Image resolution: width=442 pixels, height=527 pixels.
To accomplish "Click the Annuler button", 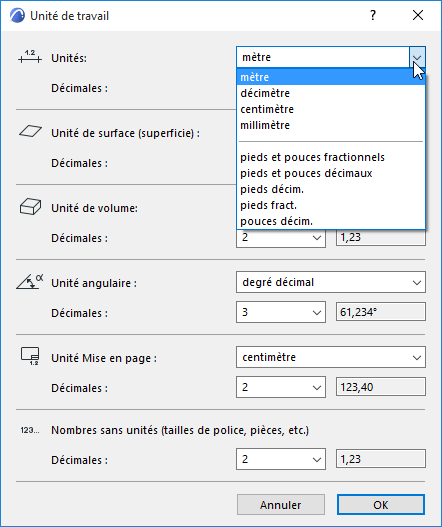I will pyautogui.click(x=281, y=504).
